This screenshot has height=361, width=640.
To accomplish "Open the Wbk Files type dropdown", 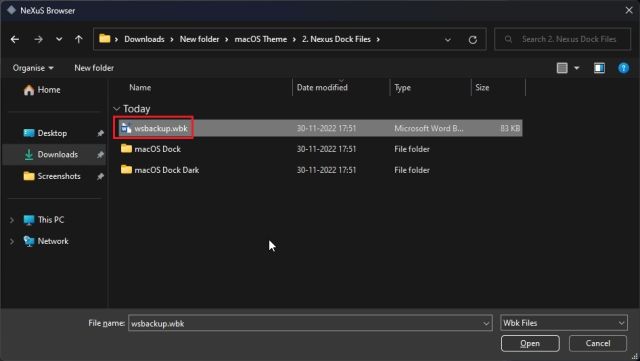I will coord(564,323).
